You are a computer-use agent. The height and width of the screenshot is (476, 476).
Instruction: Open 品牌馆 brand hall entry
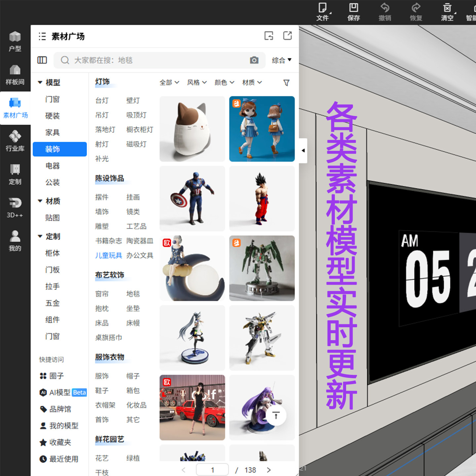(56, 409)
